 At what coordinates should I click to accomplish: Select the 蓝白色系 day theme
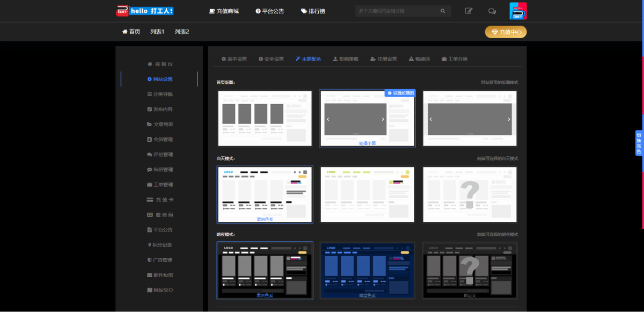(265, 194)
